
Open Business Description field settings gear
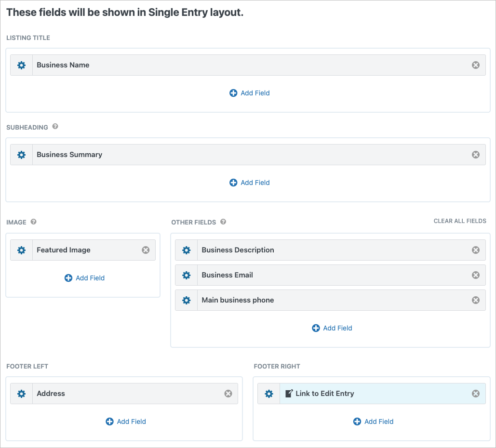coord(187,250)
